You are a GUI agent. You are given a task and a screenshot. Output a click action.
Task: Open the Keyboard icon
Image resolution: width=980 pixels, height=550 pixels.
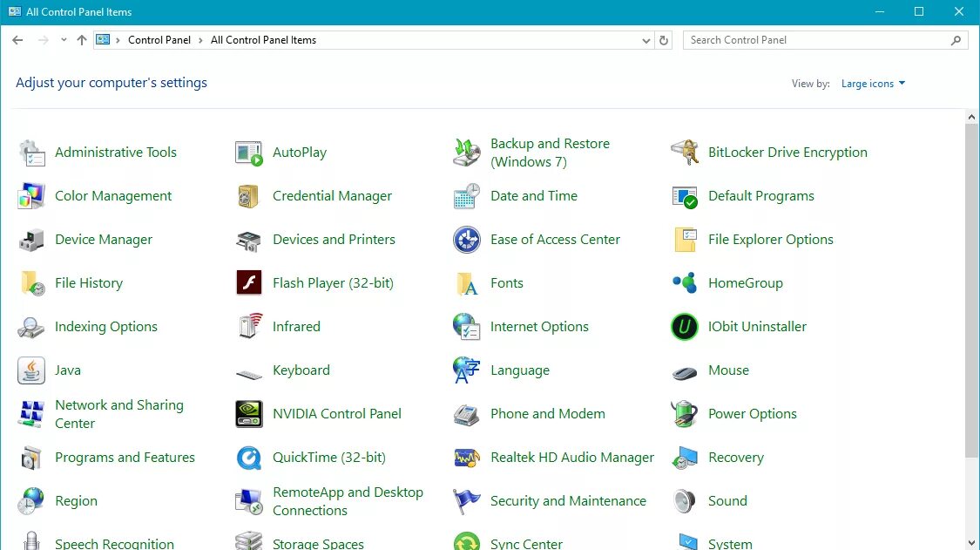249,374
